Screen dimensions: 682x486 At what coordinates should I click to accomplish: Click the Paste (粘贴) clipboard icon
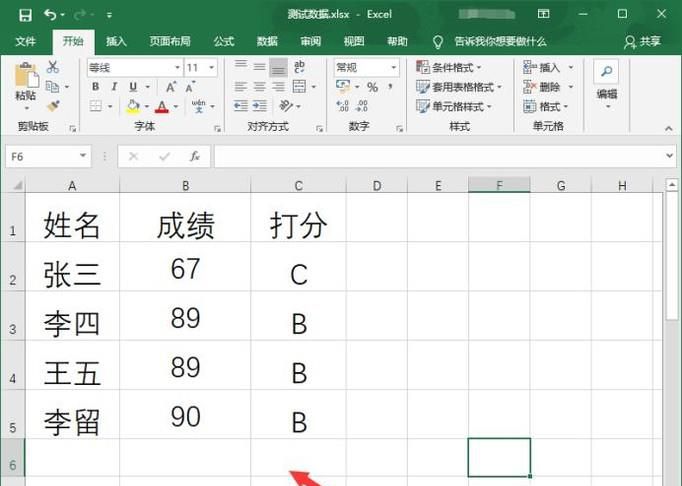click(x=26, y=75)
